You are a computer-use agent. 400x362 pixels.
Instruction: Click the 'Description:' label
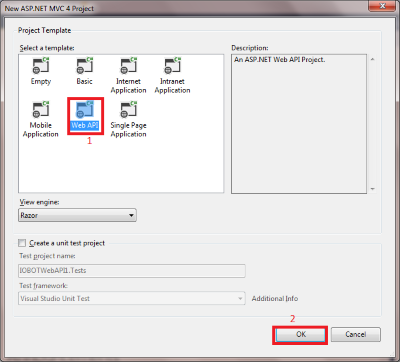250,48
